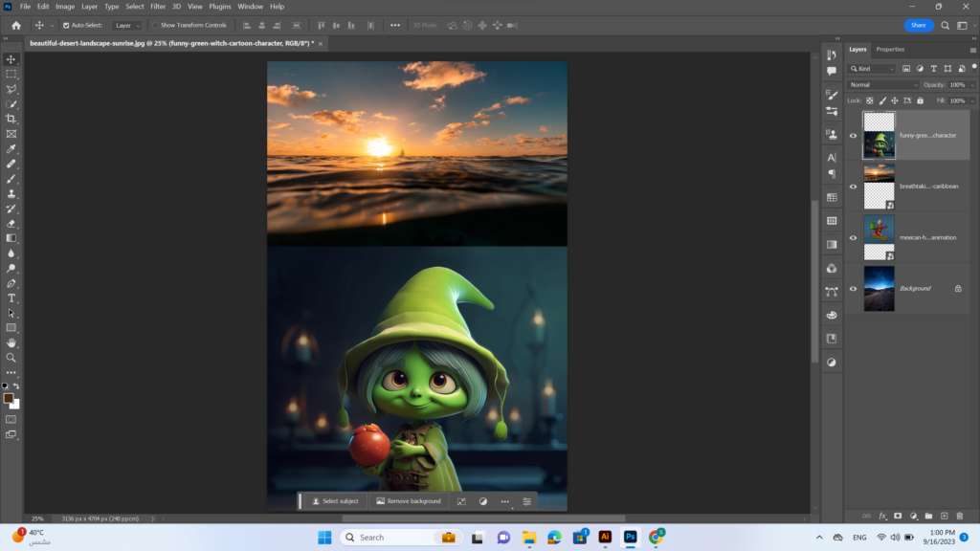Add layer style with fx icon
980x551 pixels.
(x=882, y=516)
